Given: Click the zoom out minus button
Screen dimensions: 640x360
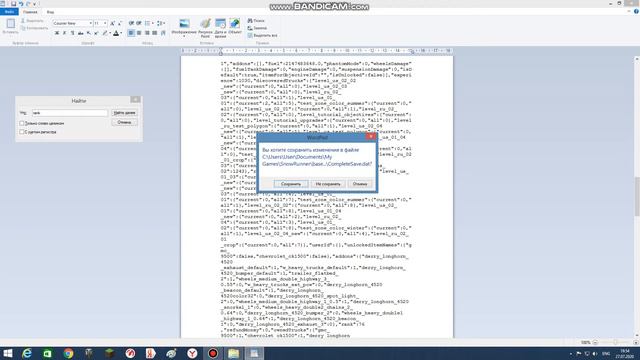Looking at the screenshot, I should [596, 342].
